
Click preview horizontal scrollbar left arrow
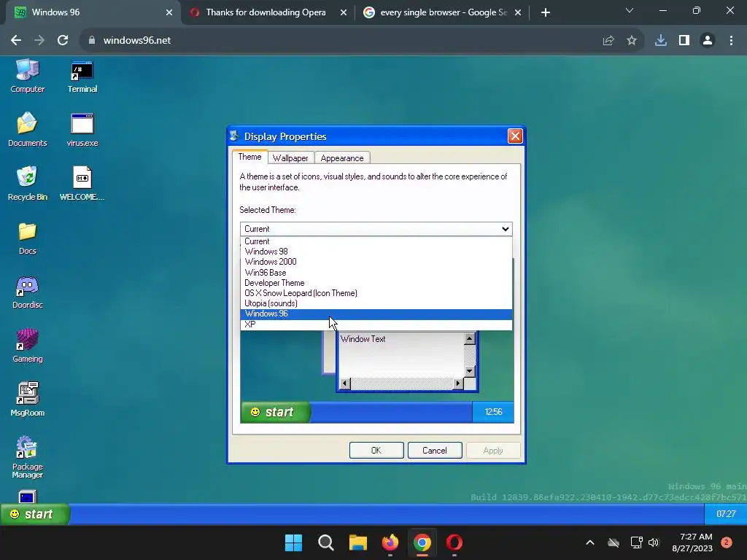click(345, 383)
